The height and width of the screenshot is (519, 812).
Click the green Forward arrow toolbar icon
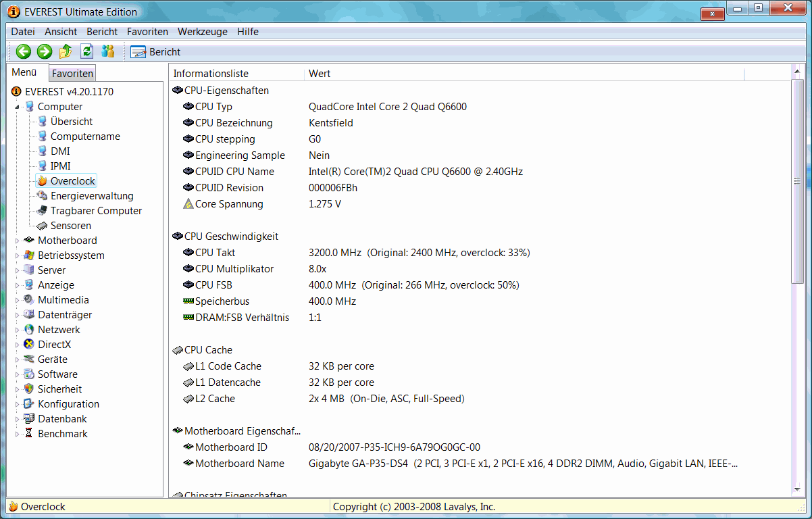pos(45,51)
